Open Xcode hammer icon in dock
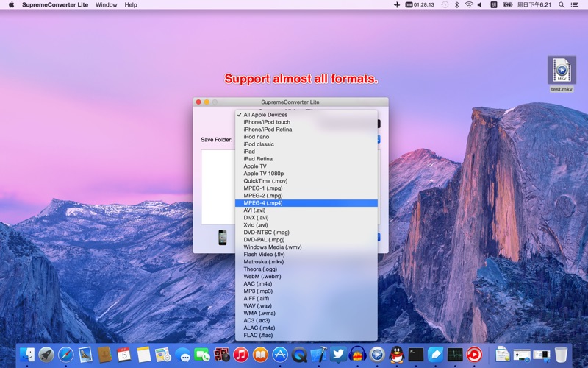 click(319, 355)
